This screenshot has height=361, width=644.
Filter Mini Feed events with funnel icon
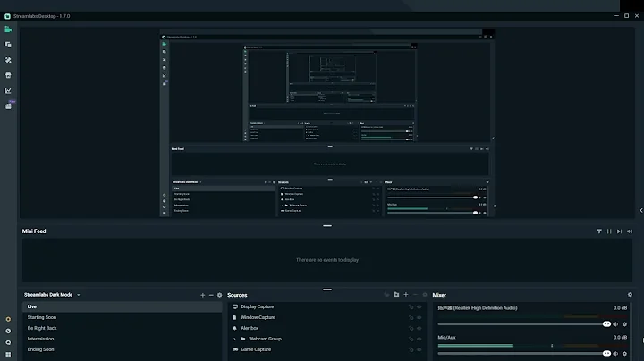(x=599, y=231)
